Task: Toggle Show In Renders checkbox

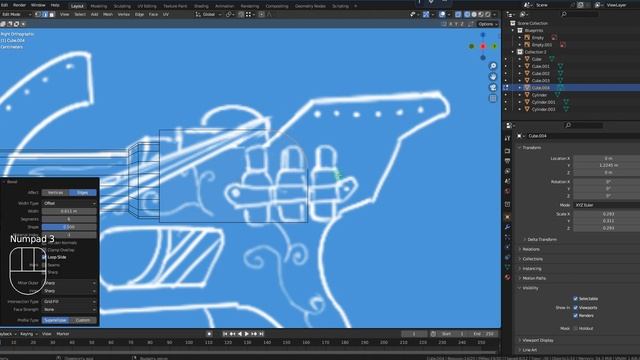Action: click(576, 316)
